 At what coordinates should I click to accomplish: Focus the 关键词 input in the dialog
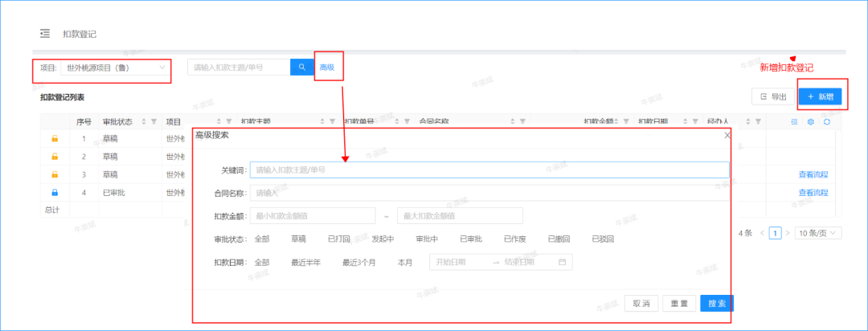489,170
